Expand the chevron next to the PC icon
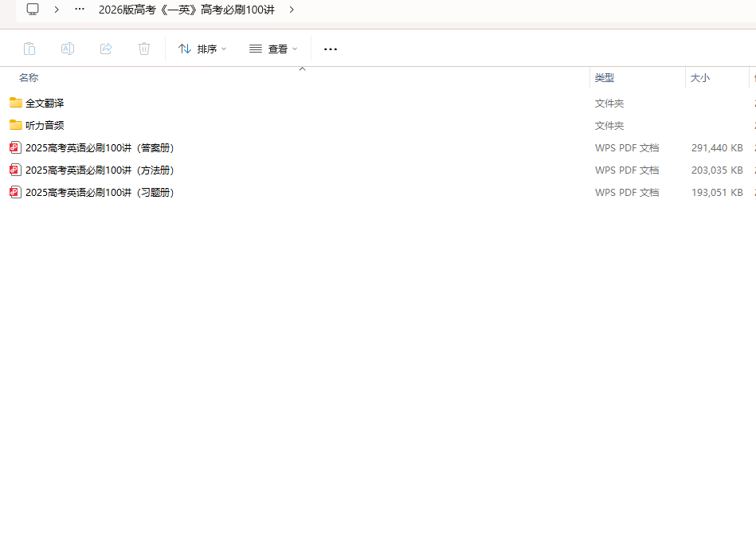The image size is (756, 560). pyautogui.click(x=57, y=10)
